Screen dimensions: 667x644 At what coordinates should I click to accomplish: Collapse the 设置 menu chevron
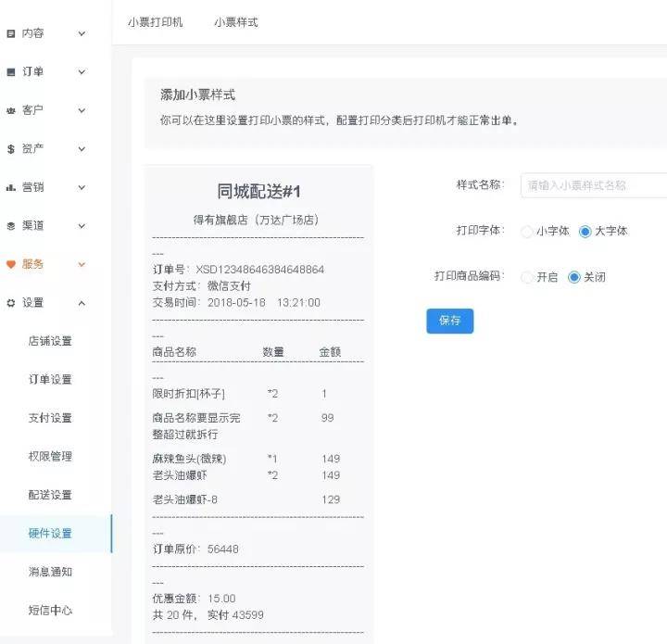[x=82, y=303]
